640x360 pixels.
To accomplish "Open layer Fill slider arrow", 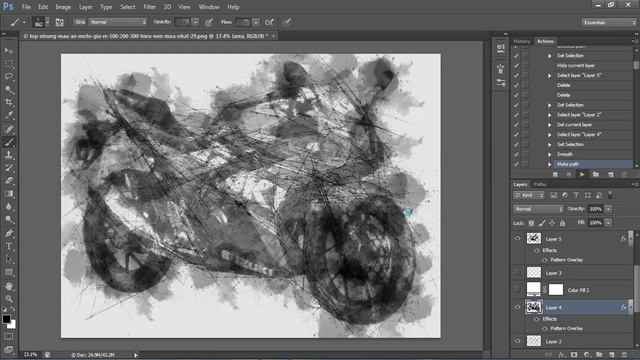I will 608,223.
